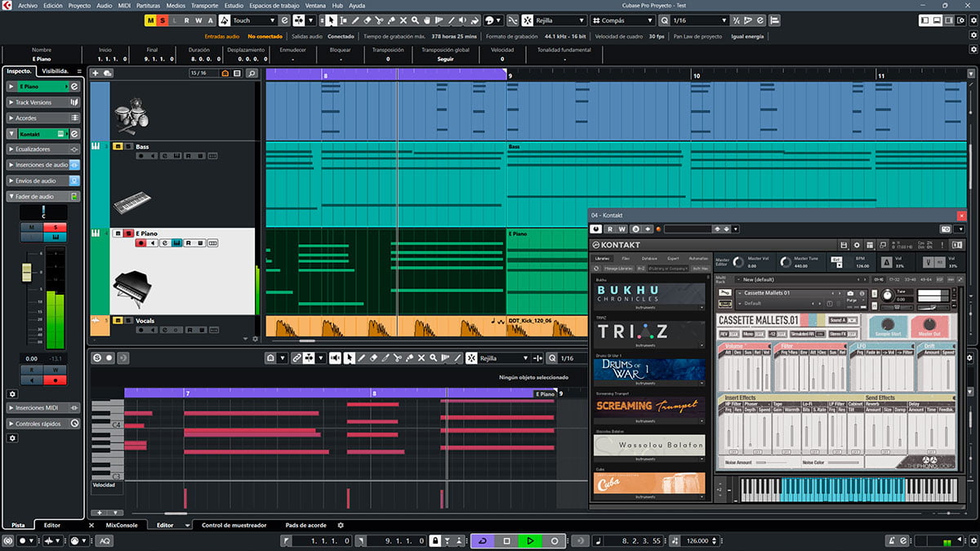Click the Screaming Trumpet library banner

649,406
